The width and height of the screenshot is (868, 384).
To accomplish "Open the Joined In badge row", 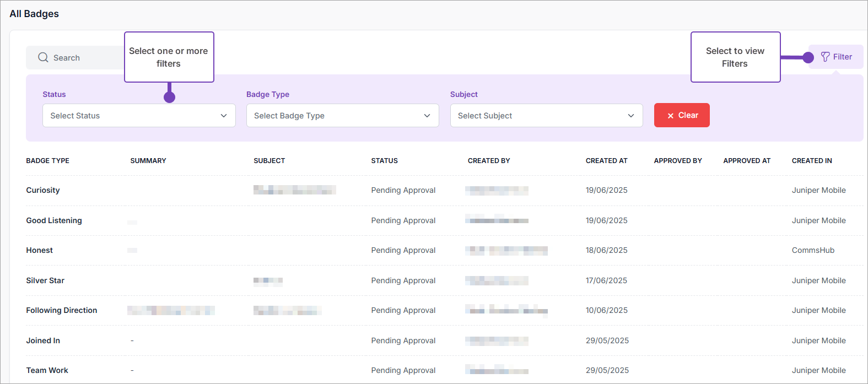I will click(x=43, y=340).
